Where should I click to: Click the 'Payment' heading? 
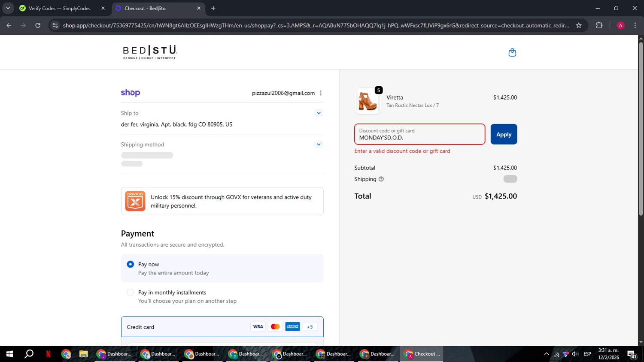[137, 234]
